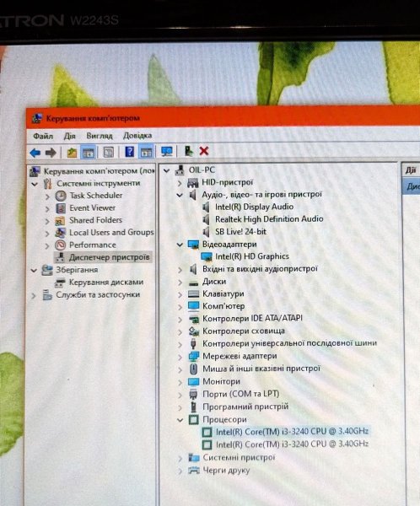420x506 pixels.
Task: Click the Миша й інші вказівні пристрої icon
Action: coord(193,369)
